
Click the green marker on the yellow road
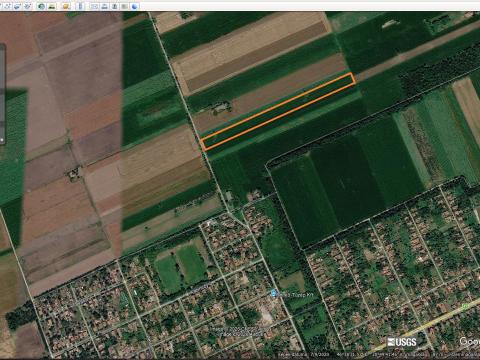coord(465,306)
